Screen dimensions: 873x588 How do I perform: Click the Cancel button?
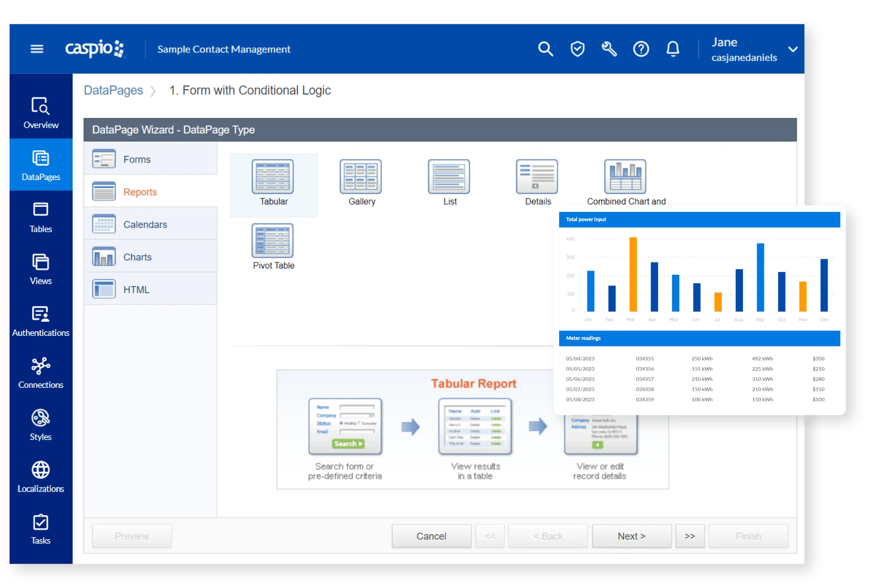(x=431, y=536)
